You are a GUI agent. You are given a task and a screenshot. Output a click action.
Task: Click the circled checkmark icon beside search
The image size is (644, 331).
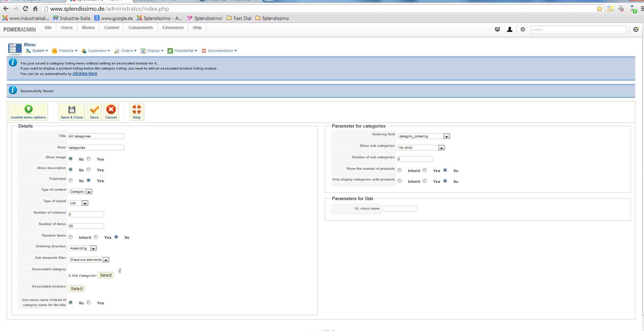point(636,29)
